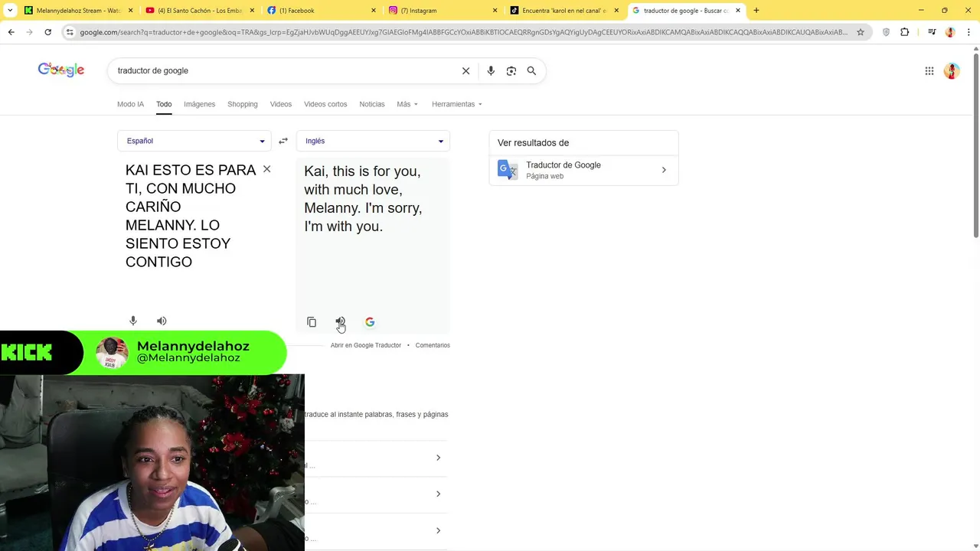Listen to the English translation

click(340, 322)
